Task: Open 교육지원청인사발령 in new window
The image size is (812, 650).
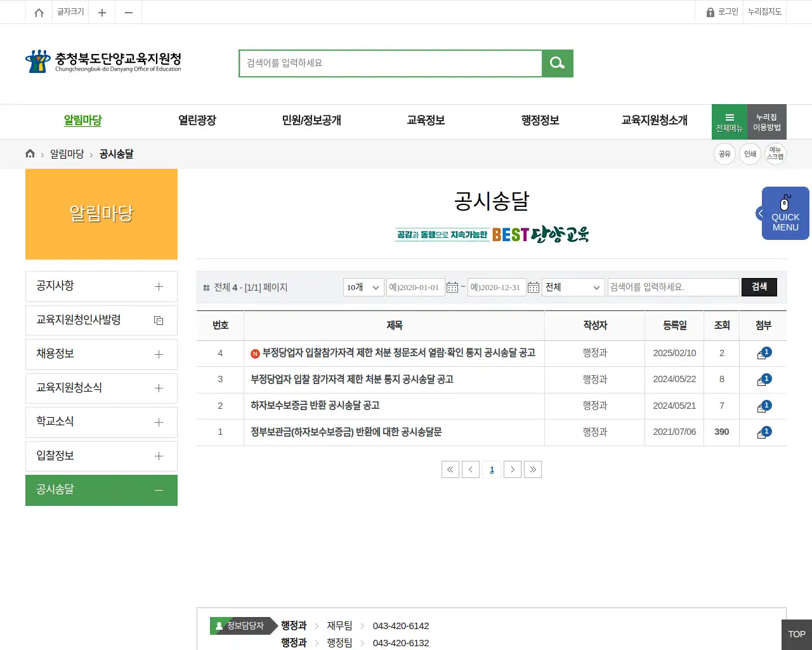Action: coord(101,321)
